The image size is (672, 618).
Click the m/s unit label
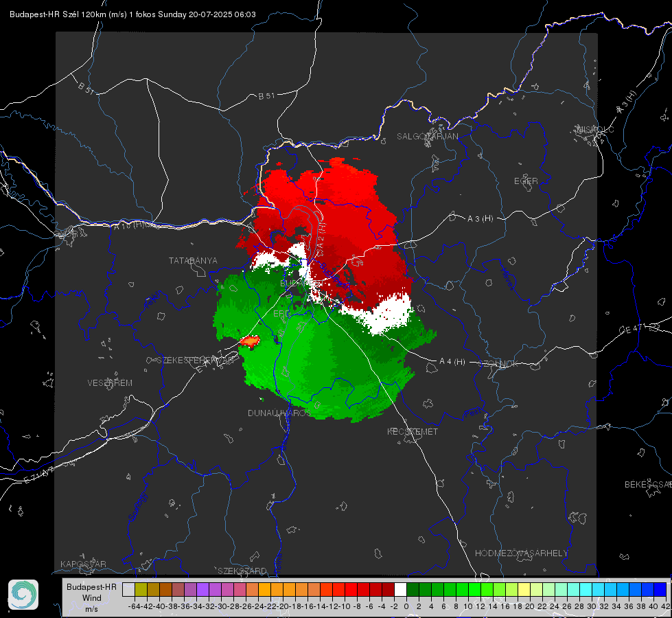point(92,609)
